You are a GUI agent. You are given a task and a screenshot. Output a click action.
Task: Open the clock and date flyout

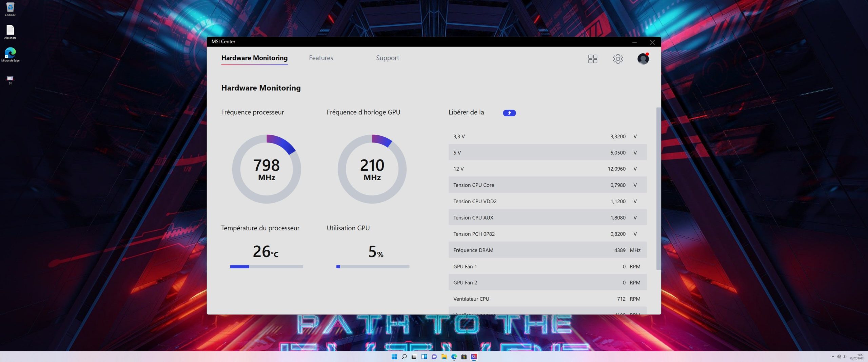pyautogui.click(x=857, y=357)
